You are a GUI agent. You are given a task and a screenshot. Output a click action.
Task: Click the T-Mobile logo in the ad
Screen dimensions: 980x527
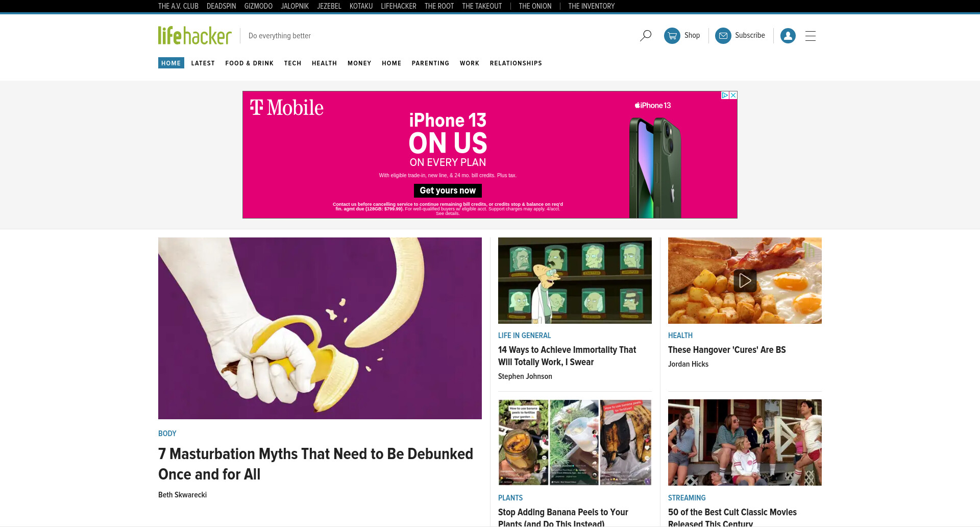pyautogui.click(x=286, y=107)
